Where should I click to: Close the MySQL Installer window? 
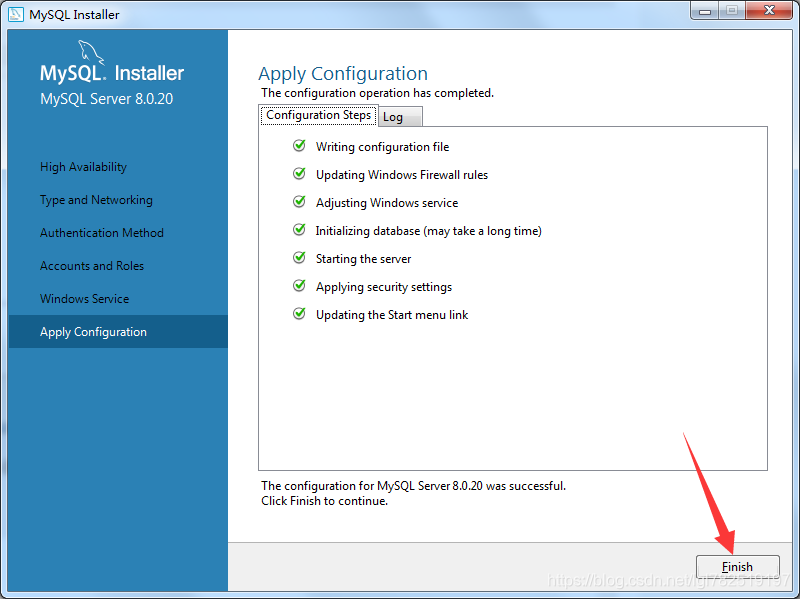[769, 11]
